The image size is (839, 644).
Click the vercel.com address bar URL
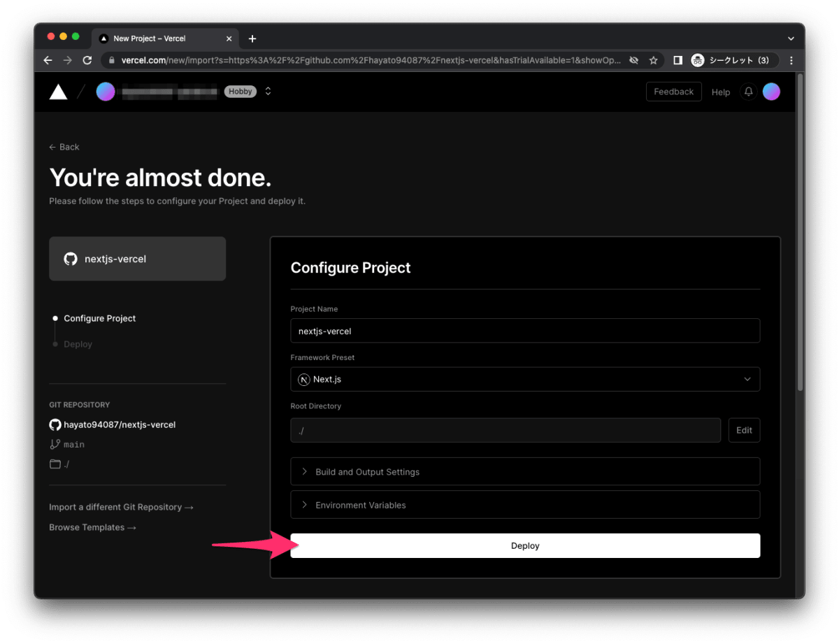[371, 61]
